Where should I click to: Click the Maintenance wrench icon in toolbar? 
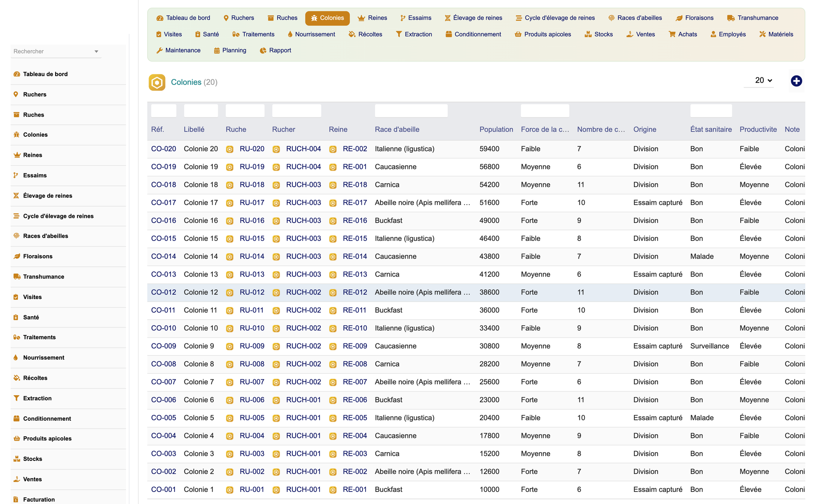click(159, 51)
